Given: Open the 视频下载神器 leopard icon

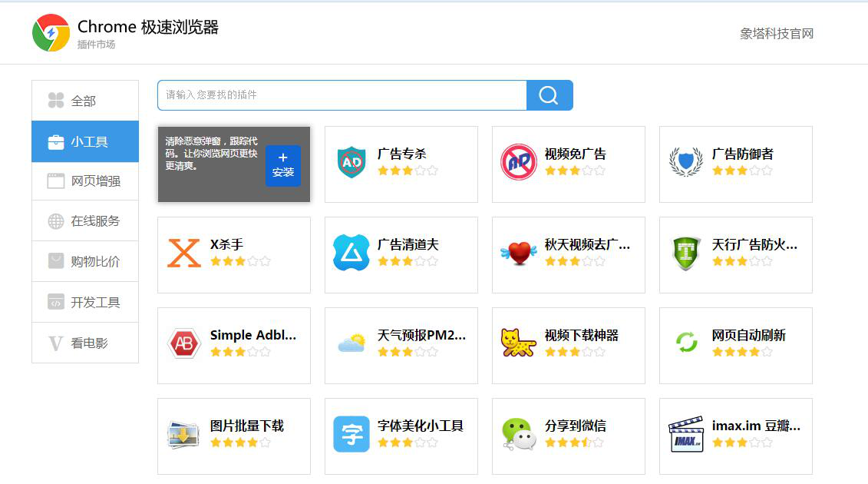Looking at the screenshot, I should 519,343.
